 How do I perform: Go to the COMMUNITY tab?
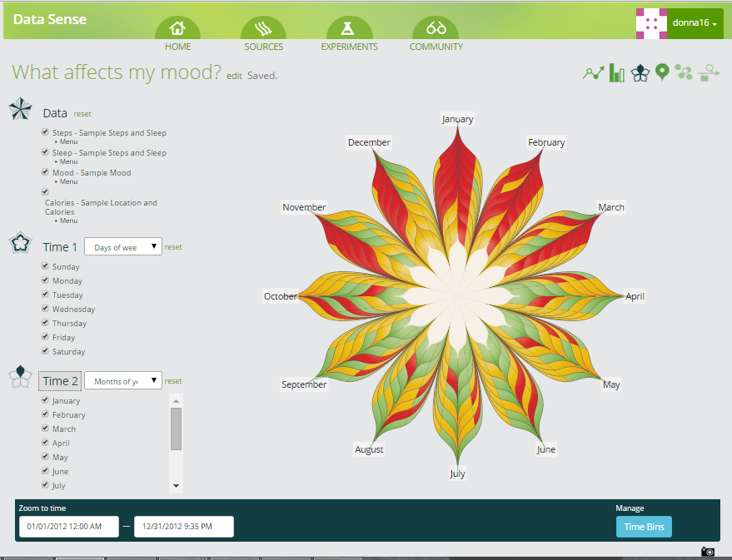coord(436,47)
